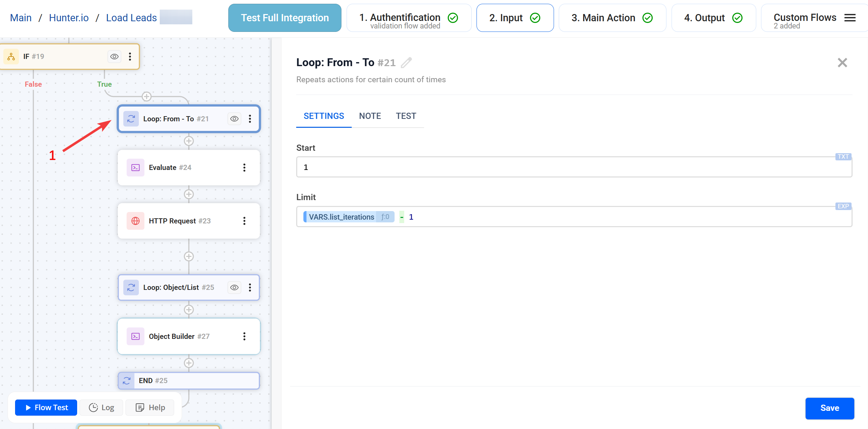Toggle the eye icon on IF #19

[114, 56]
